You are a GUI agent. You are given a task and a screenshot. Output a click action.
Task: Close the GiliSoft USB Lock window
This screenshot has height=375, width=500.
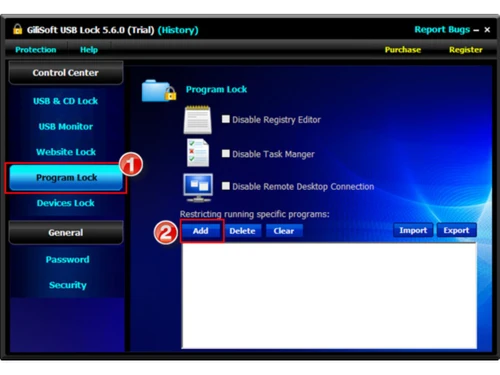coord(487,30)
